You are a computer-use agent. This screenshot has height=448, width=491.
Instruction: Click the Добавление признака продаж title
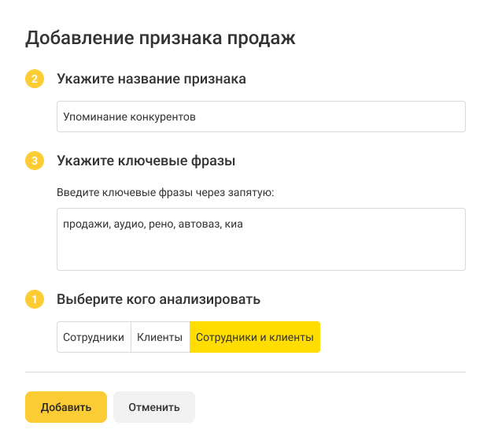coord(161,38)
